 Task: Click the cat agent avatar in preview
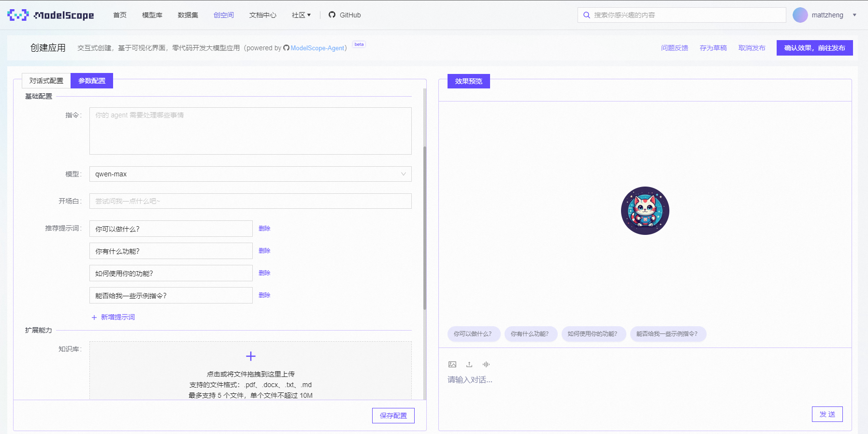pyautogui.click(x=645, y=211)
